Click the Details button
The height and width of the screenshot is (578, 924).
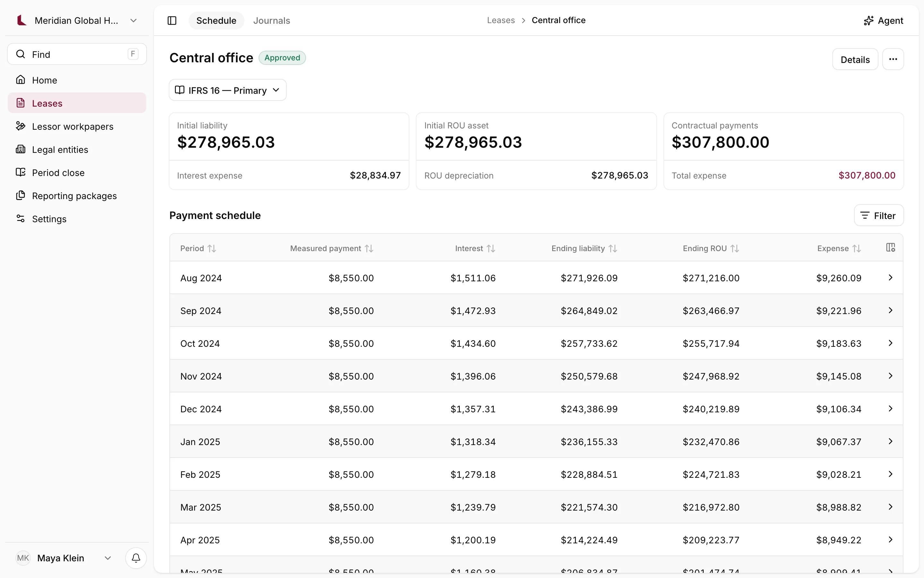855,59
